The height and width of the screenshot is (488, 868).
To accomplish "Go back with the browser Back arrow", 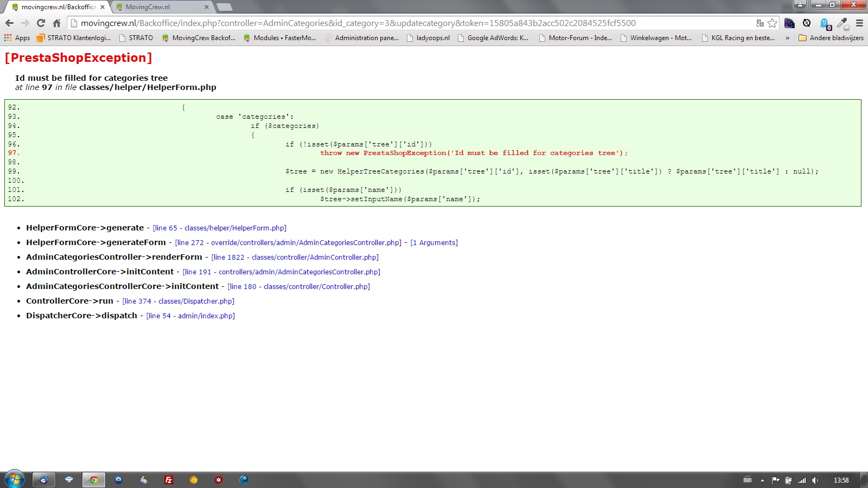I will click(9, 23).
